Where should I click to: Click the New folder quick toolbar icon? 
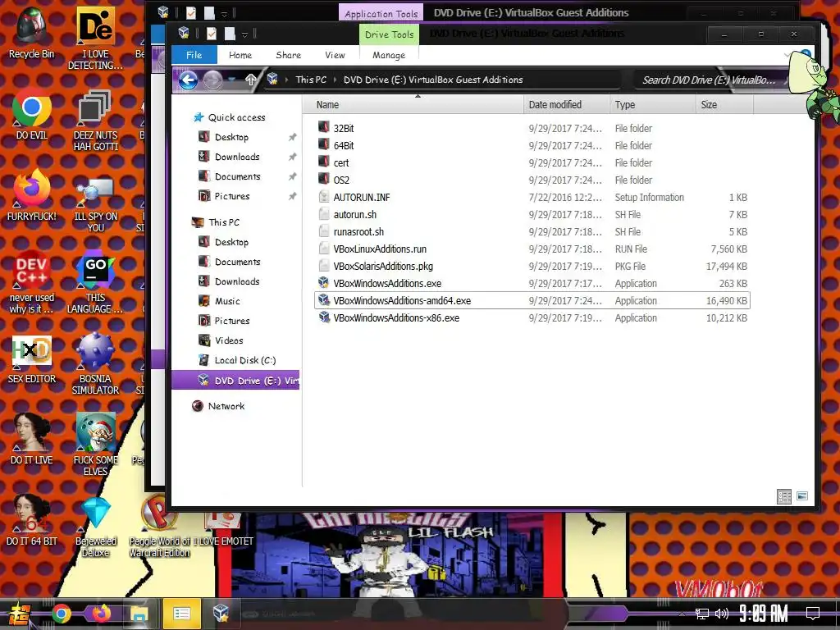pyautogui.click(x=230, y=34)
